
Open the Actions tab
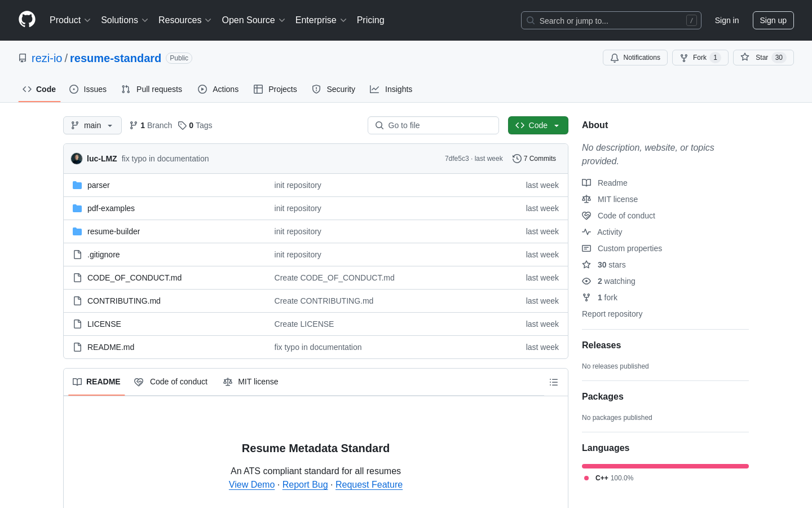point(218,89)
